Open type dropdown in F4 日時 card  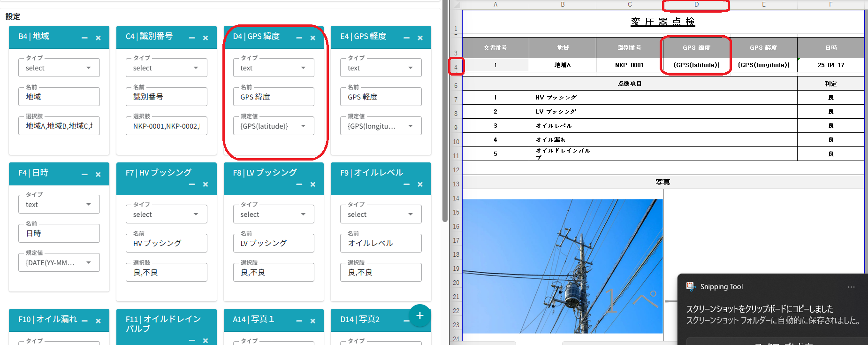pos(59,204)
